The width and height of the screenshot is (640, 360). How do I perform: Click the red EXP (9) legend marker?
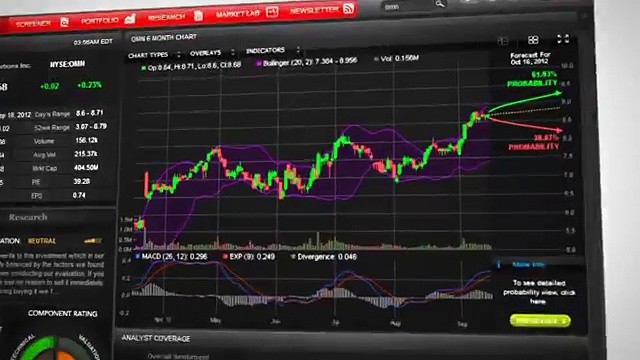click(x=225, y=256)
